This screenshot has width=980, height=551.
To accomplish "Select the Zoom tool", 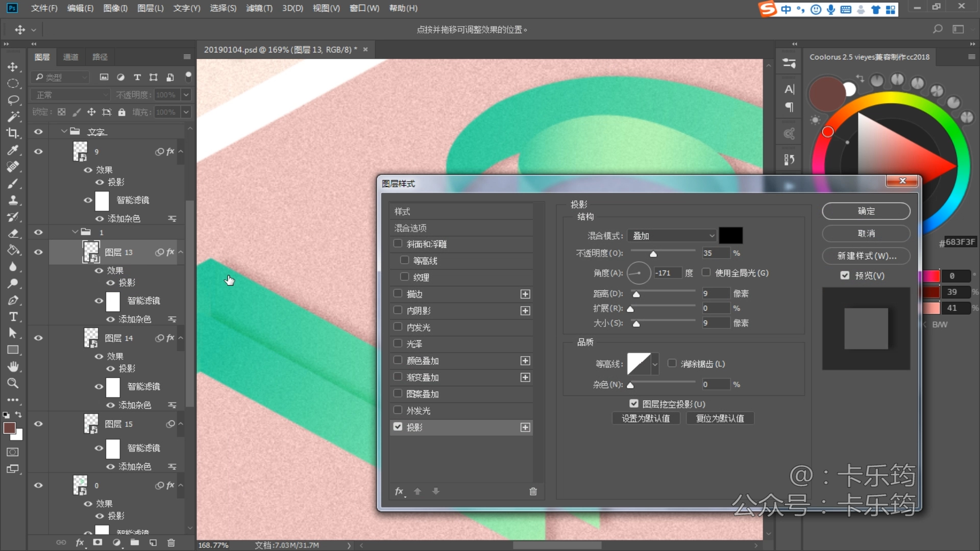I will [13, 383].
